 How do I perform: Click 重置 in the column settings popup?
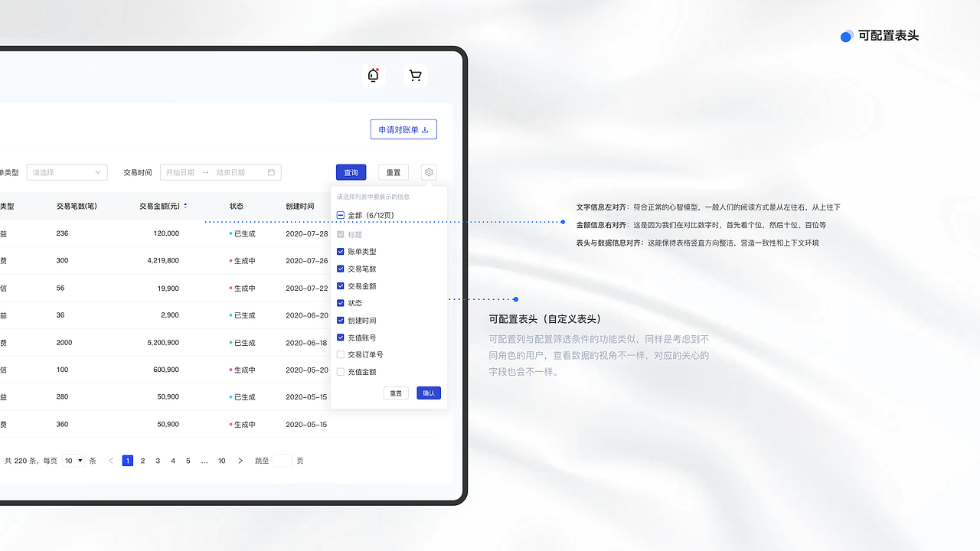pos(396,393)
